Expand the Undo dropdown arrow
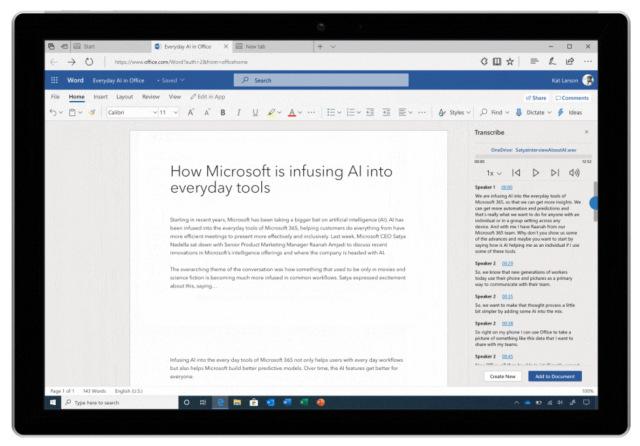The height and width of the screenshot is (446, 640). point(61,113)
